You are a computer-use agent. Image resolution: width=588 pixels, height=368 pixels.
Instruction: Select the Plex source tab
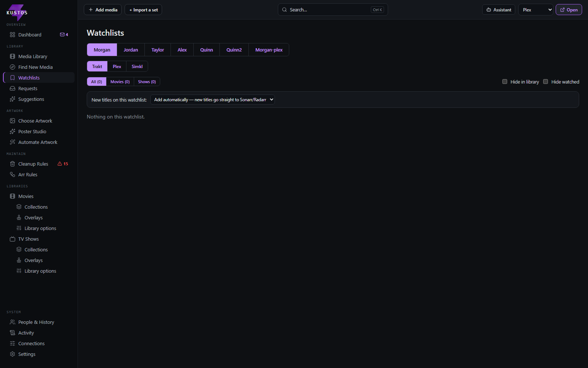117,66
